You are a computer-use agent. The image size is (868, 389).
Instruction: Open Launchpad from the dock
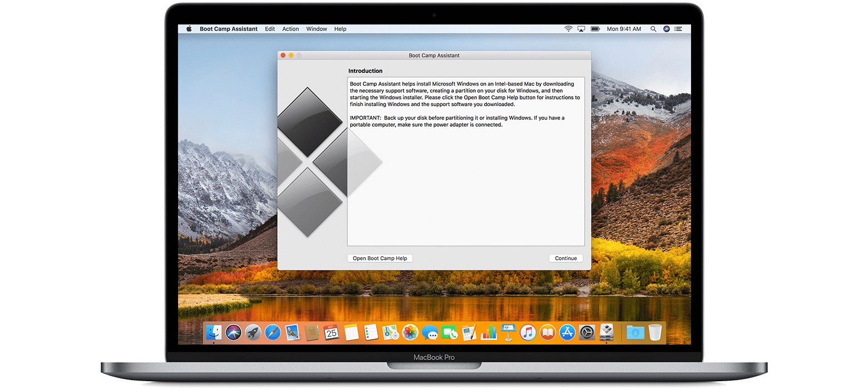[x=253, y=332]
